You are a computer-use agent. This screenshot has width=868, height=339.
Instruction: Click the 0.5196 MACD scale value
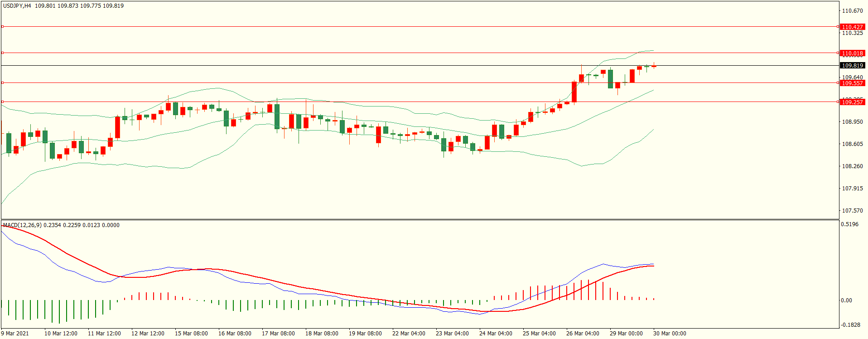pos(849,224)
